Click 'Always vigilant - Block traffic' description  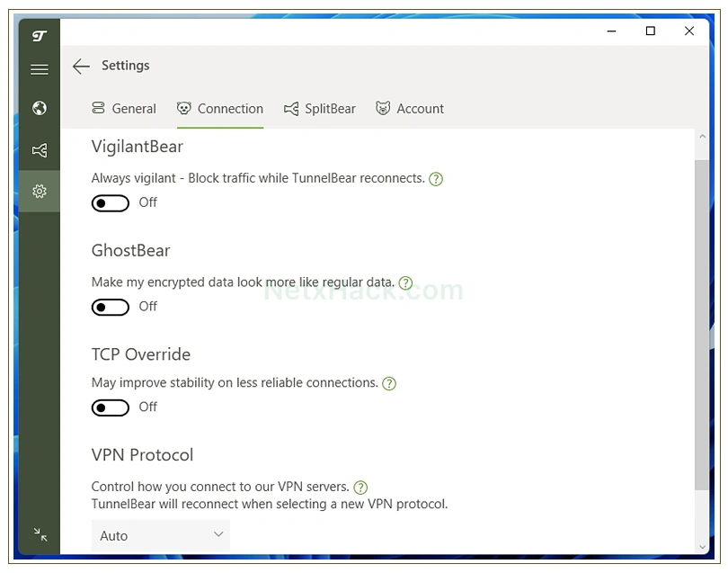[x=258, y=178]
